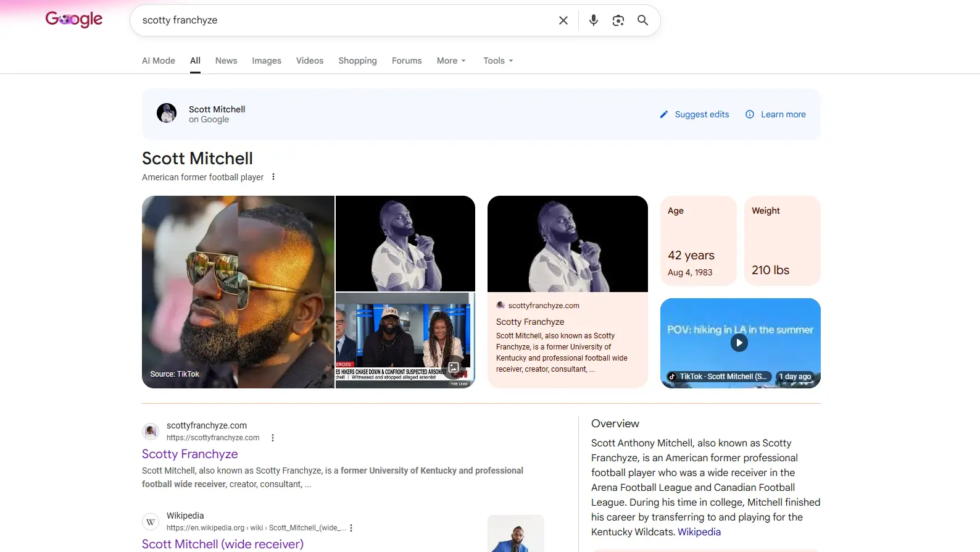This screenshot has width=980, height=552.
Task: Start voice search with microphone icon
Action: 594,20
